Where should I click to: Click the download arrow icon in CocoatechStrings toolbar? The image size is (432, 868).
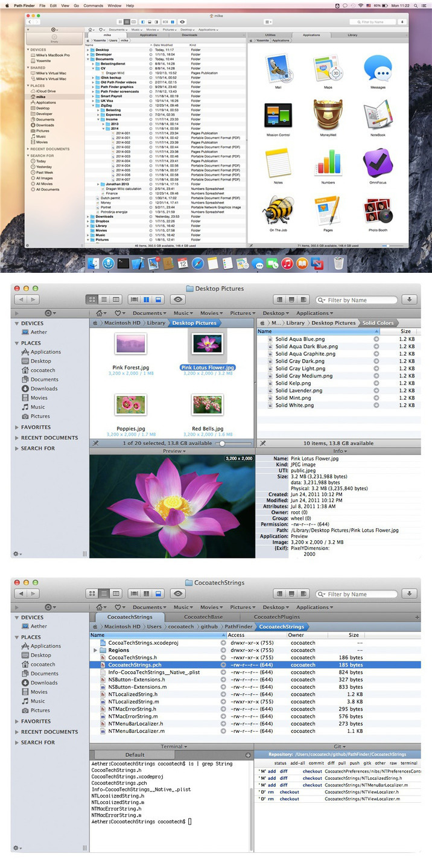[x=410, y=594]
